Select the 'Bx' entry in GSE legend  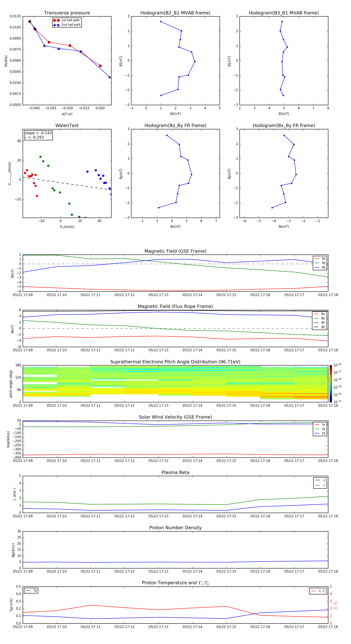tap(320, 259)
